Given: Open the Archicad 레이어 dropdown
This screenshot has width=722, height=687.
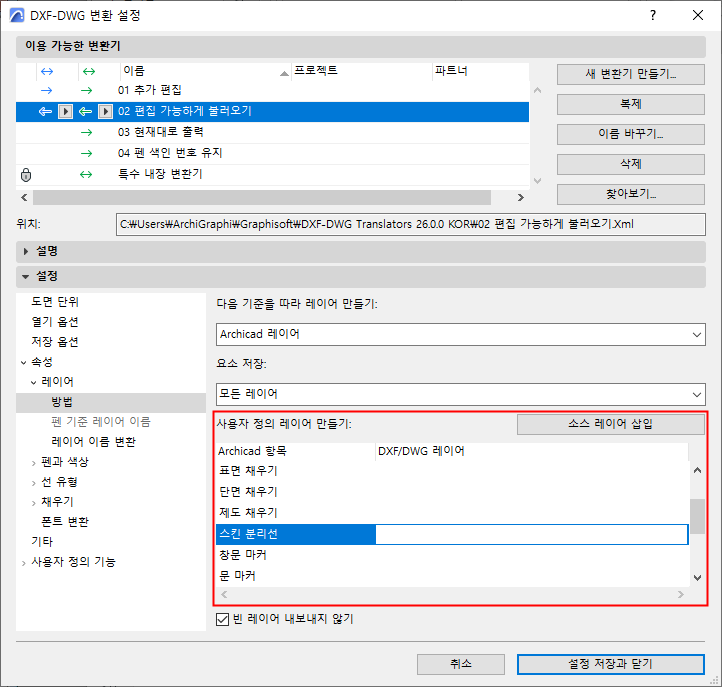Looking at the screenshot, I should pos(460,334).
